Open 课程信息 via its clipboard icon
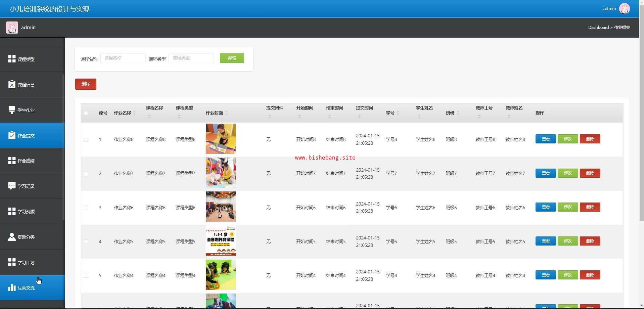Screen dimensions: 644x309 coord(12,85)
